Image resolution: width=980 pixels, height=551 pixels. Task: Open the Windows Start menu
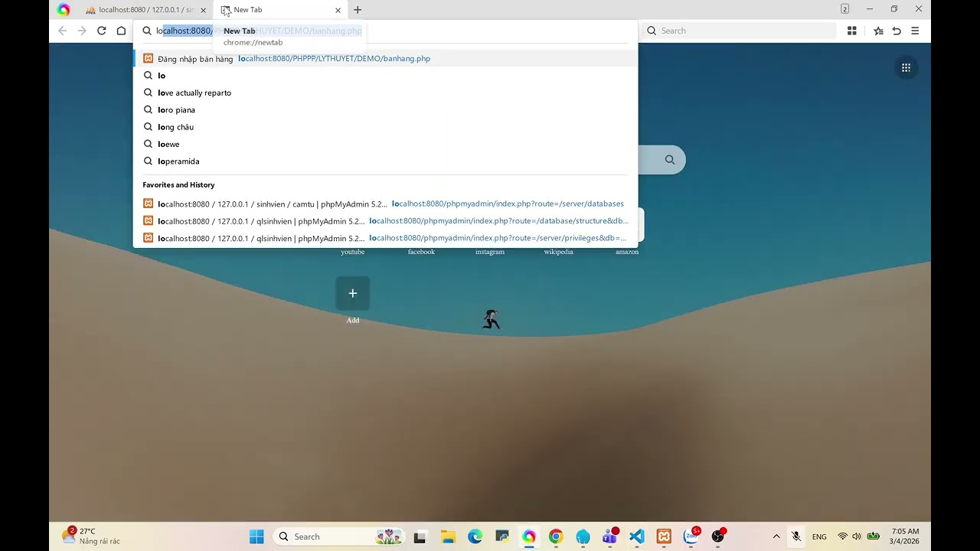click(x=256, y=536)
